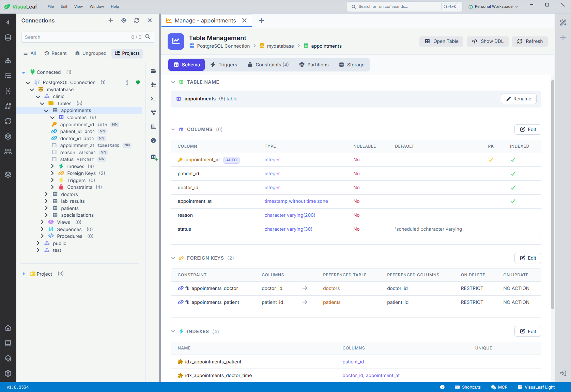This screenshot has width=571, height=392.
Task: Go to home icon in sidebar
Action: click(x=8, y=328)
